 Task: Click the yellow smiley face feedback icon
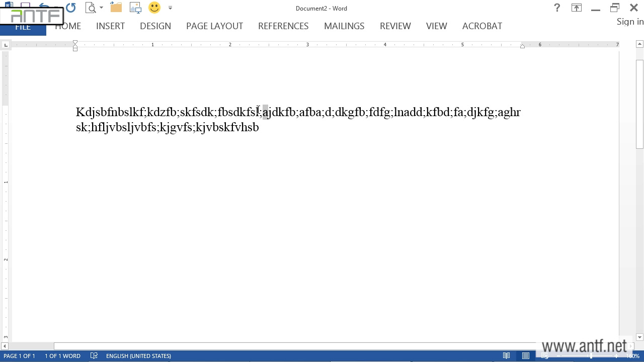pos(154,8)
